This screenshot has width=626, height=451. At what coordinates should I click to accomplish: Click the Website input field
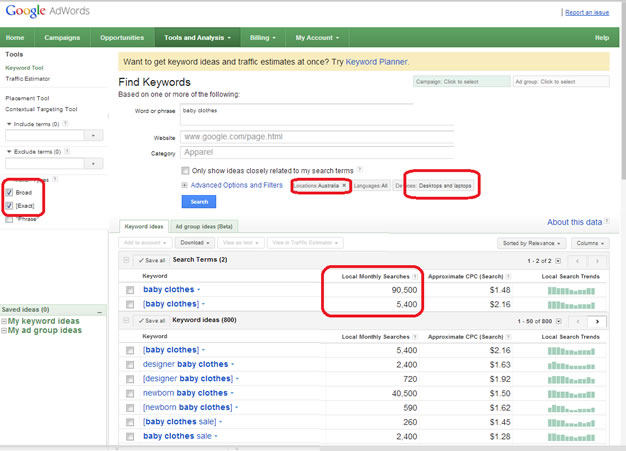pyautogui.click(x=317, y=137)
